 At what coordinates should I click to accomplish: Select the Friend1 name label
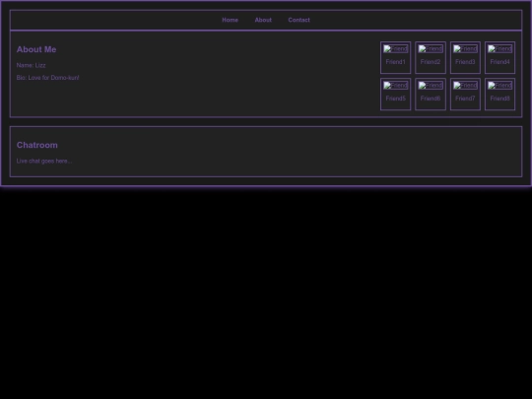tap(396, 62)
